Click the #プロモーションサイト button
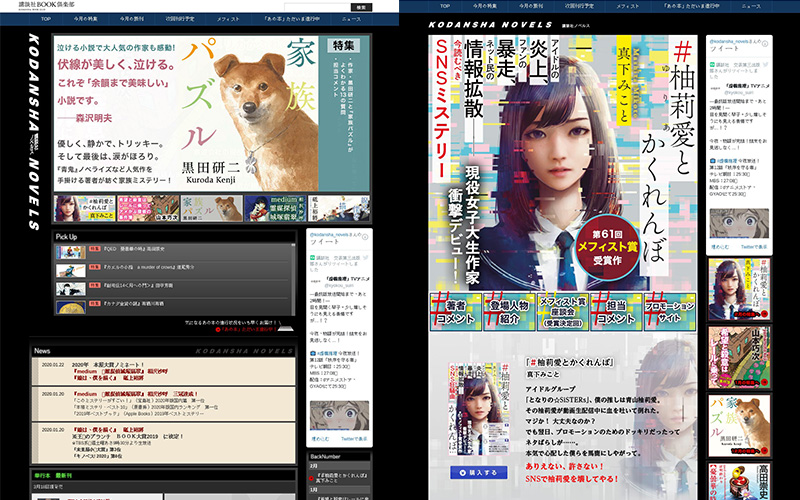The height and width of the screenshot is (500, 800). 670,312
